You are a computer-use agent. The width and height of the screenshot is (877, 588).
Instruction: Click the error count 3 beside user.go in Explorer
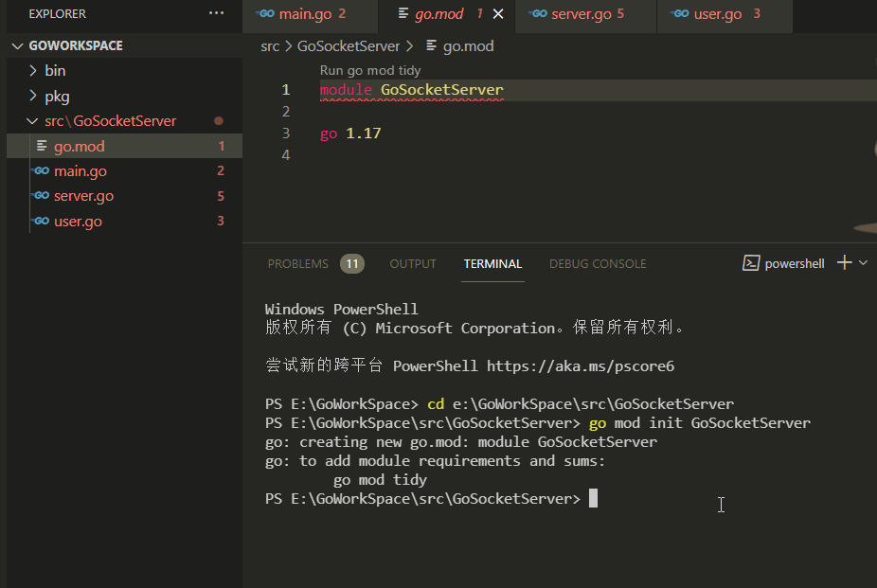pyautogui.click(x=221, y=221)
